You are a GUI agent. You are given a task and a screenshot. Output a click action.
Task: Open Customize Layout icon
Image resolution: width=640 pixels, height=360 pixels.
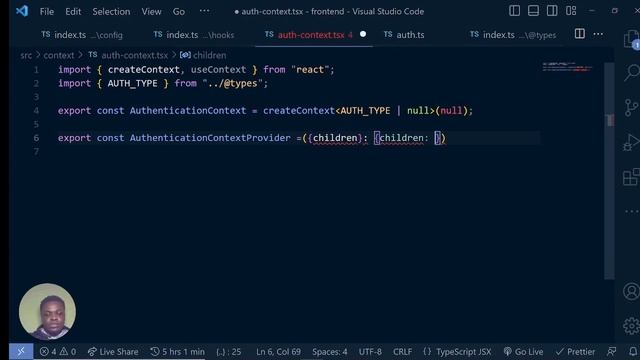tap(571, 11)
